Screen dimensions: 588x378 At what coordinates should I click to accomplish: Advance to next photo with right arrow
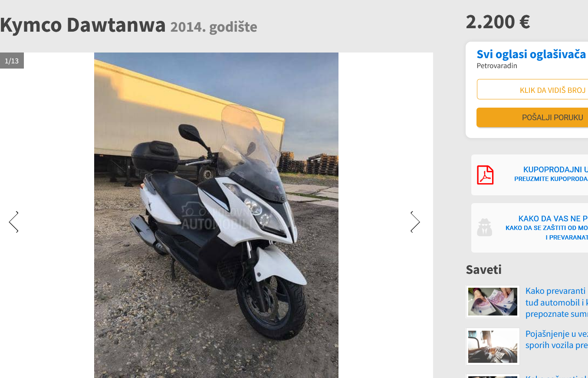tap(415, 222)
